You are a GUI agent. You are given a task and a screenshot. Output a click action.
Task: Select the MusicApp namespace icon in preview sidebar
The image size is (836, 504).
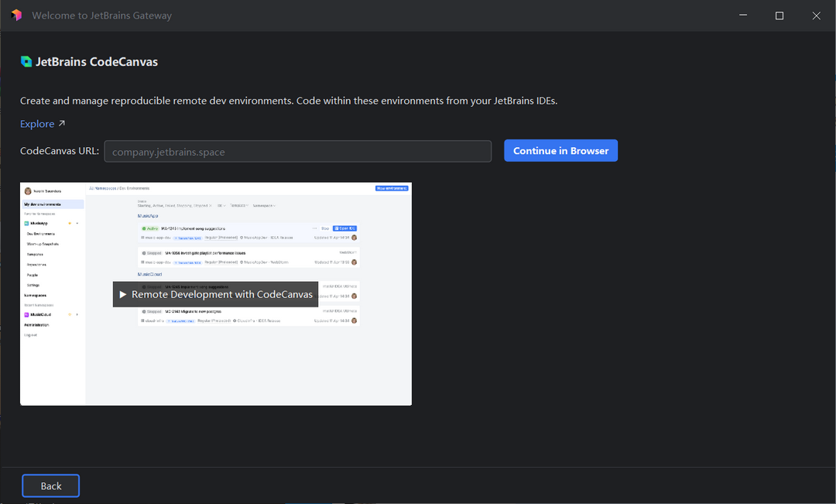[26, 223]
